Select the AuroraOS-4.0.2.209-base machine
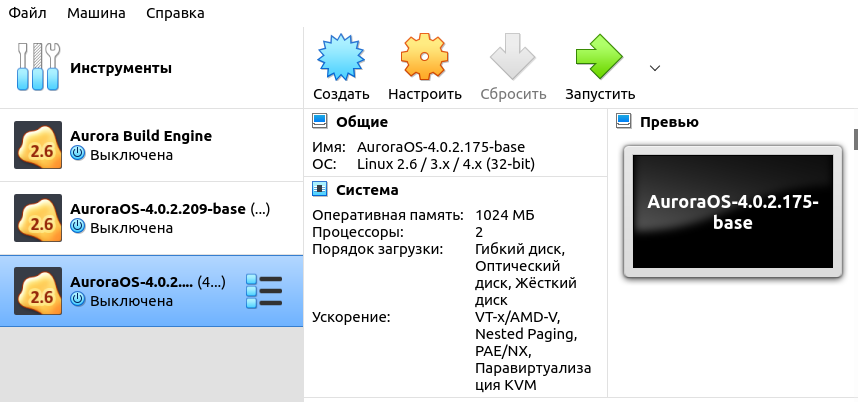The image size is (858, 402). [x=152, y=218]
